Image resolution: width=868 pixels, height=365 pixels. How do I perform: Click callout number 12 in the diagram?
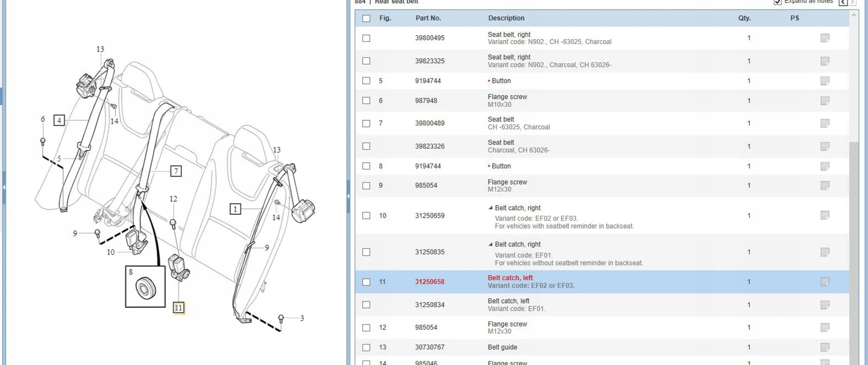click(x=173, y=199)
